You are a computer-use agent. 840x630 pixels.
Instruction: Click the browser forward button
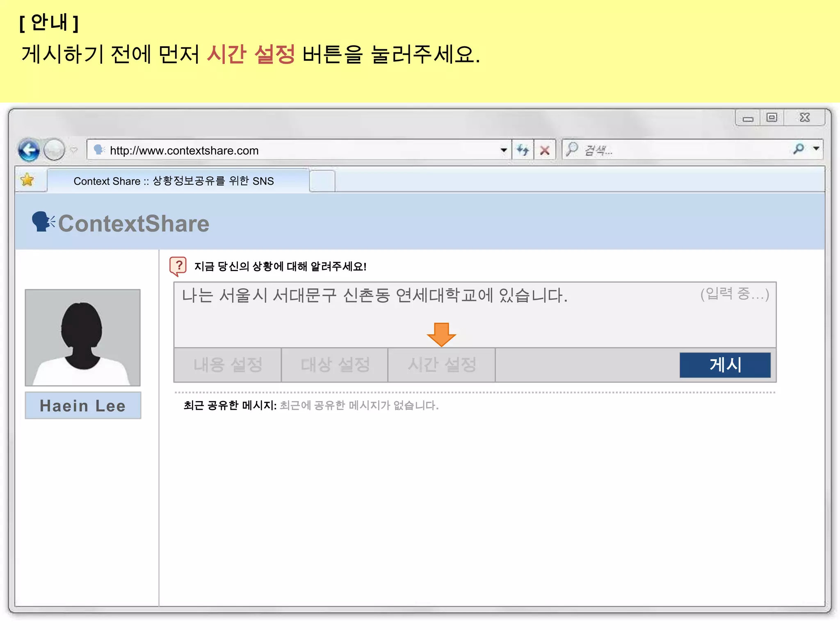[54, 150]
